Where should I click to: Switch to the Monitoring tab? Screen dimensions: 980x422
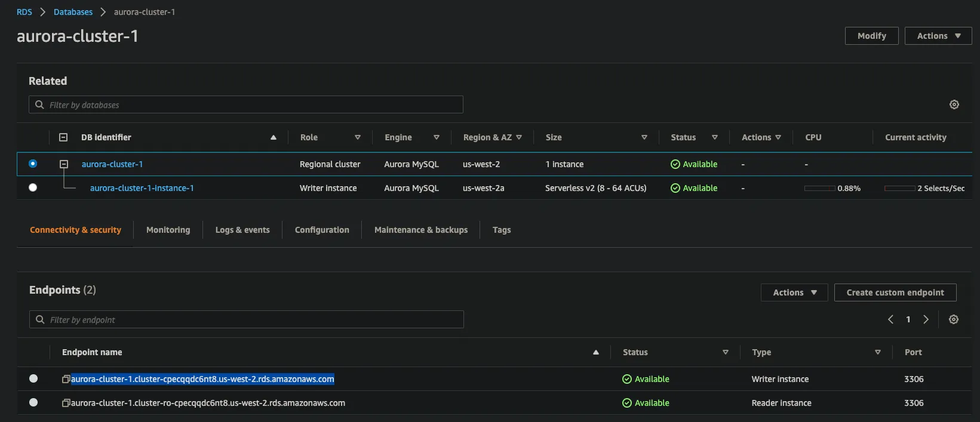pos(168,230)
